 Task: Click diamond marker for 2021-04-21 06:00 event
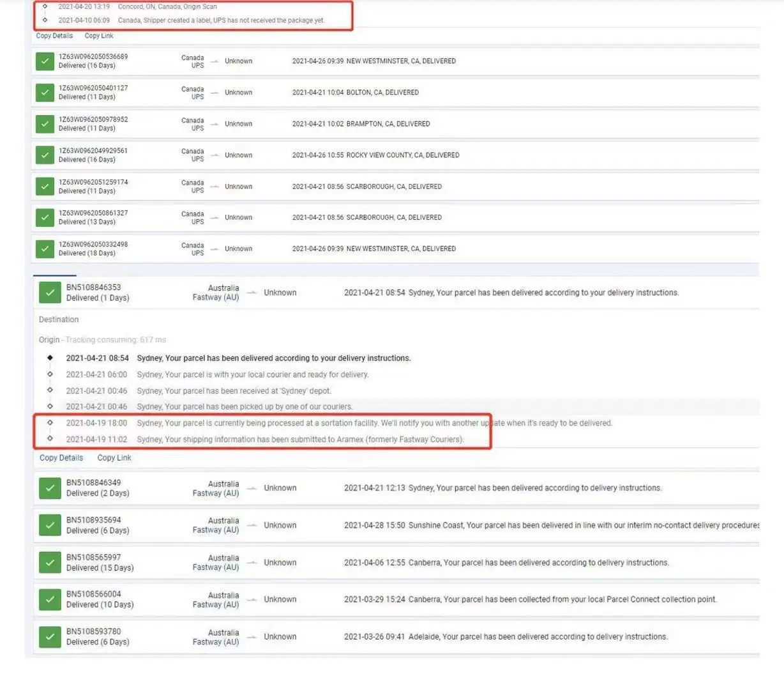pyautogui.click(x=50, y=374)
